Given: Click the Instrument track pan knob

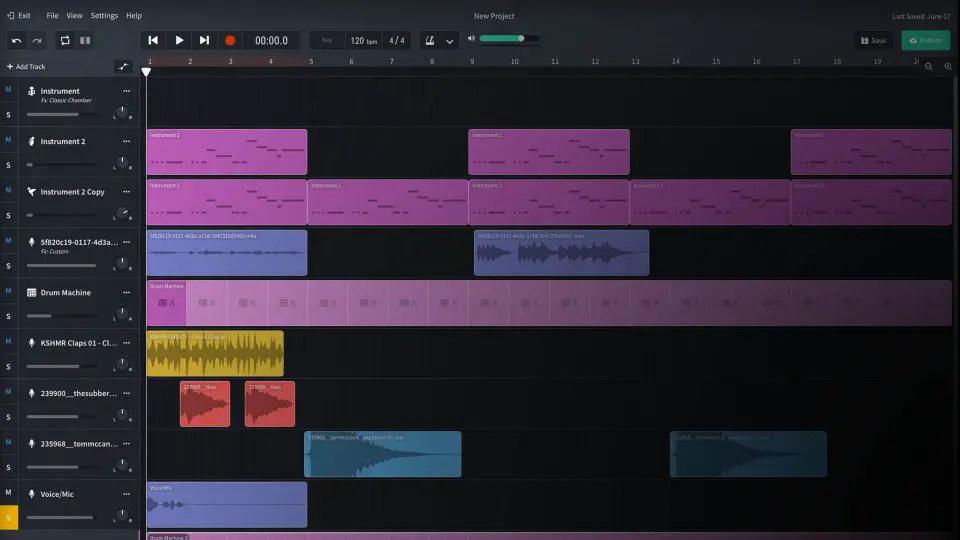Looking at the screenshot, I should pyautogui.click(x=122, y=112).
